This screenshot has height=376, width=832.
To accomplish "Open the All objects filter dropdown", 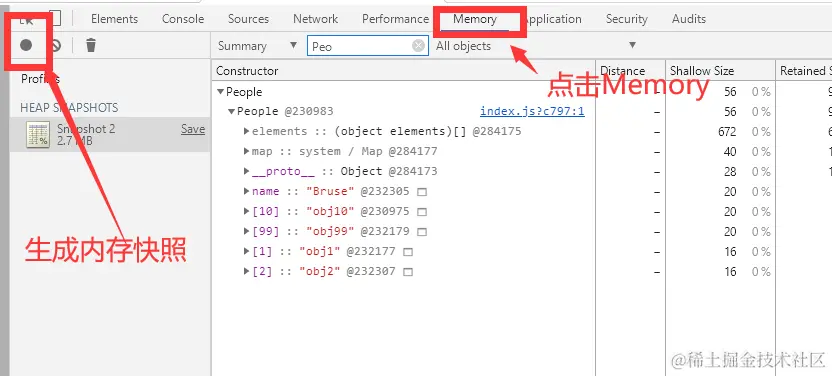I will [x=536, y=46].
